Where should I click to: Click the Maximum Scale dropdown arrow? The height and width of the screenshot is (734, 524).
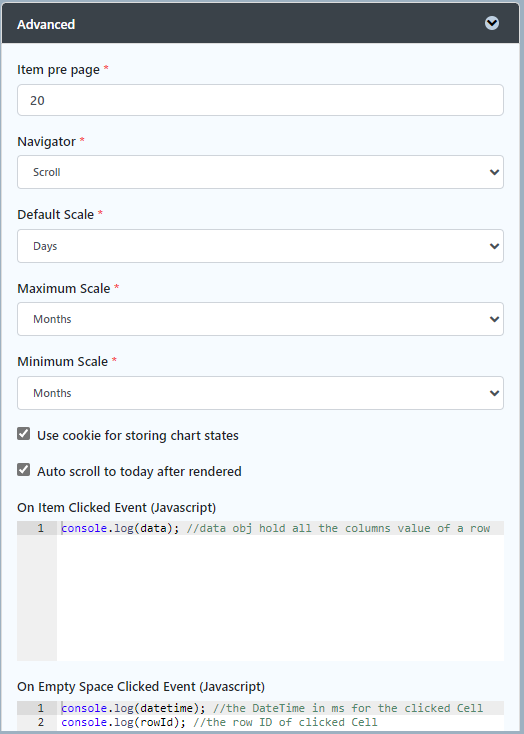(x=494, y=319)
